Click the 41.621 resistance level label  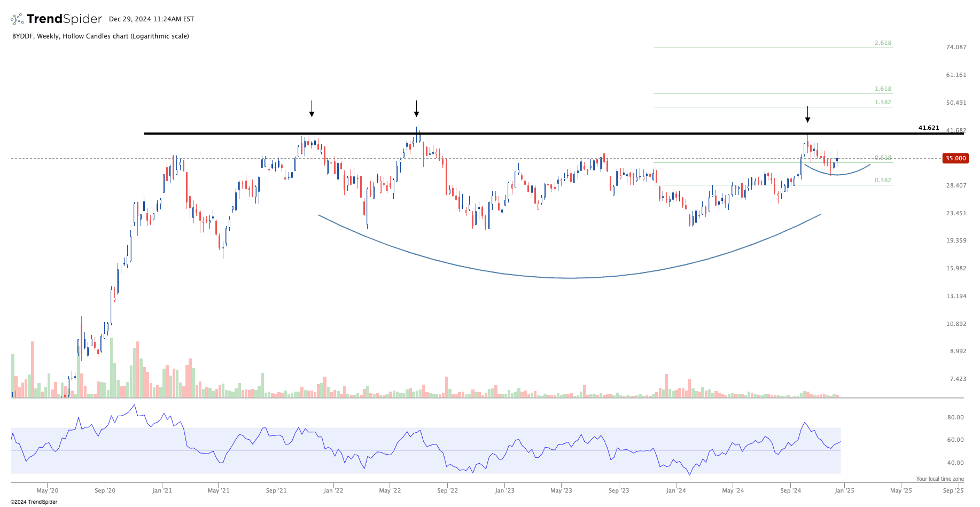click(x=928, y=128)
